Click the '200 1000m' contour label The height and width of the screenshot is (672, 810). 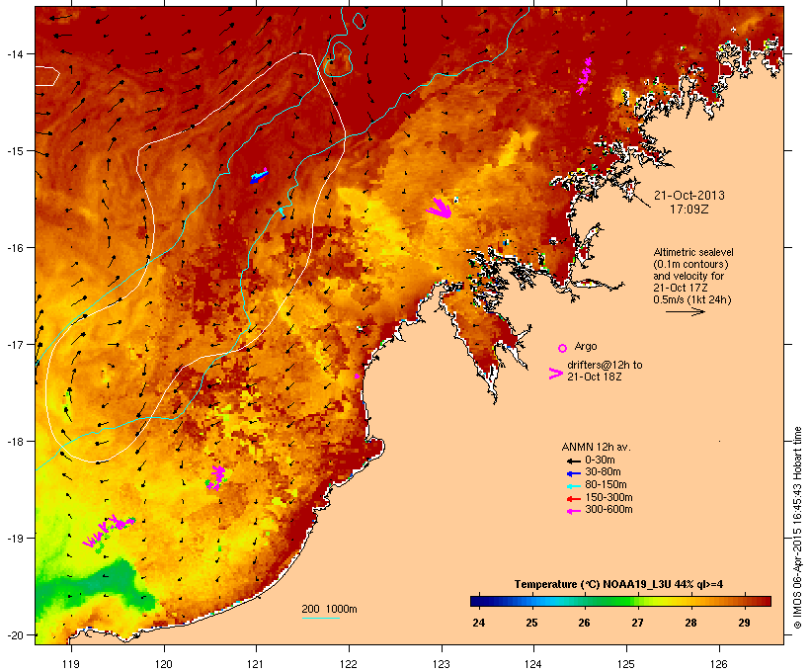[329, 609]
